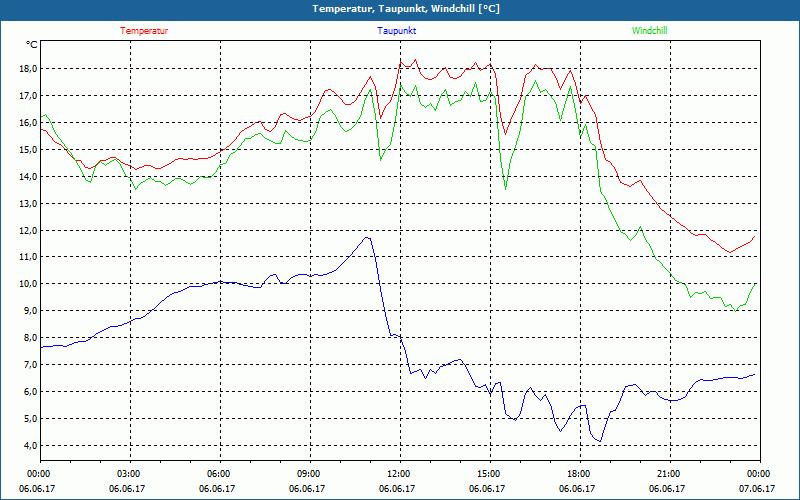Click the 21:00 time axis label
The image size is (800, 500).
[670, 474]
